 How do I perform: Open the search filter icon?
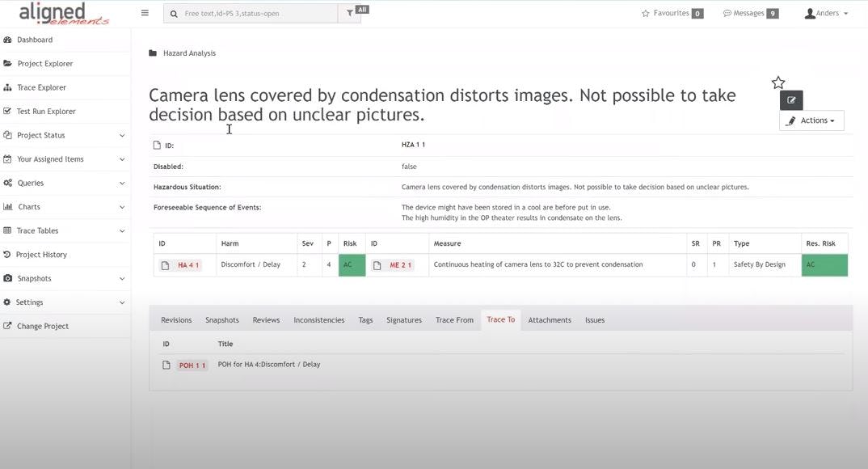tap(348, 12)
